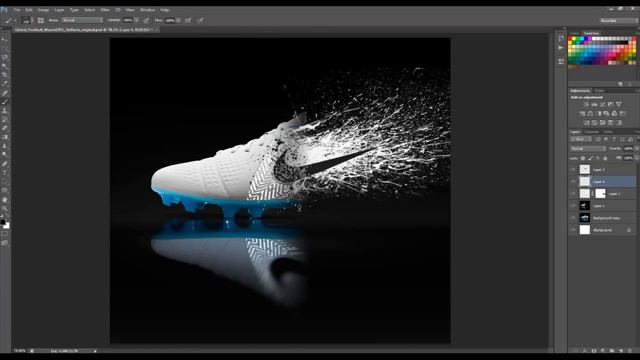Select the Zoom tool

click(5, 208)
